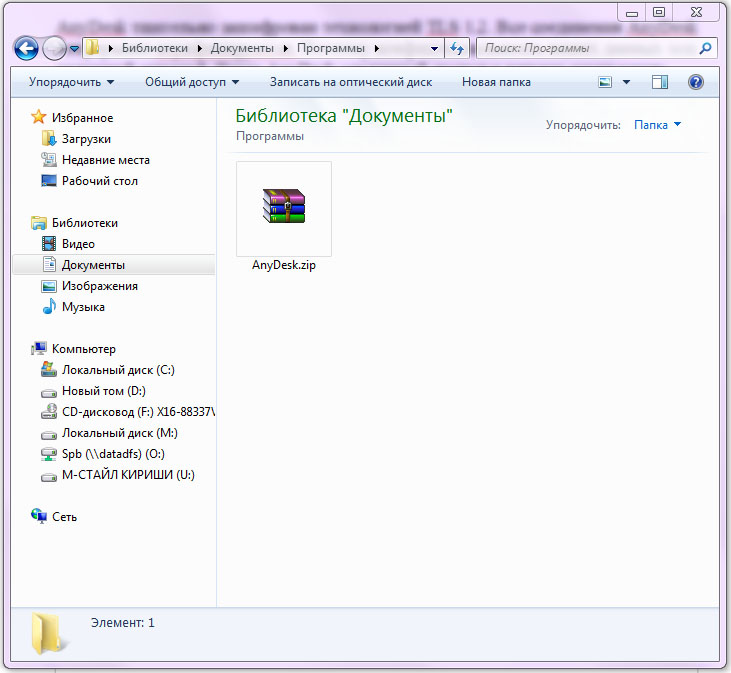731x673 pixels.
Task: Click the Элемент: 1 status text
Action: (x=123, y=623)
